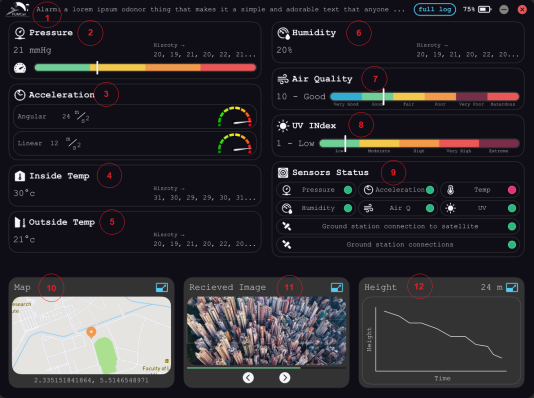Click the Air Quality scale bar
Viewport: 534px width, 398px height.
point(425,97)
